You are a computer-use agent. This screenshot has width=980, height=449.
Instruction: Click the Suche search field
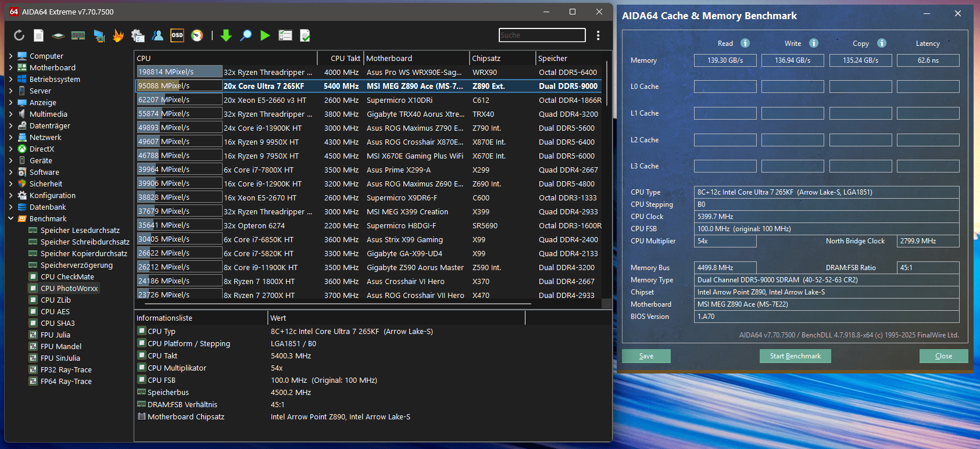coord(542,35)
